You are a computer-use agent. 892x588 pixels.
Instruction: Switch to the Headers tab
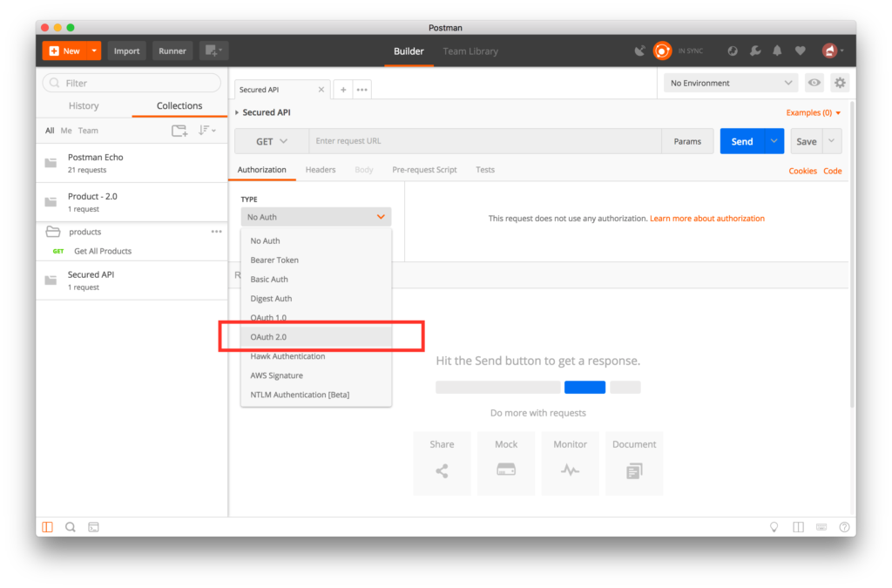(321, 170)
